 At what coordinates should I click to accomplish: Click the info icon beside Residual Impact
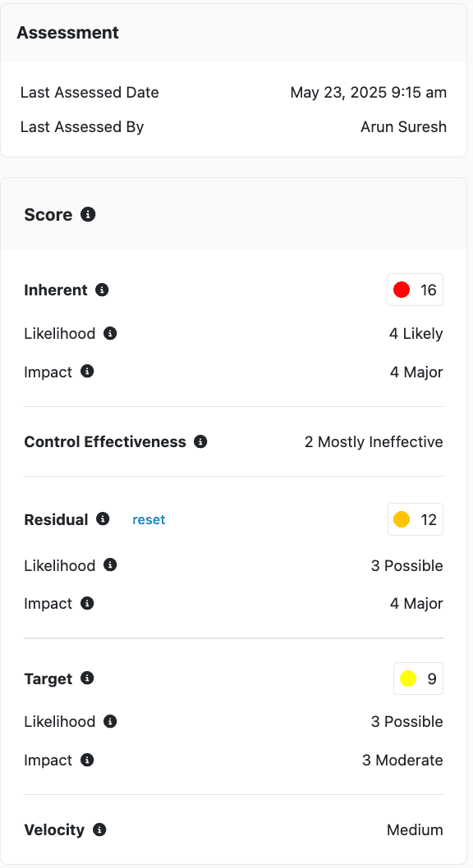point(87,603)
